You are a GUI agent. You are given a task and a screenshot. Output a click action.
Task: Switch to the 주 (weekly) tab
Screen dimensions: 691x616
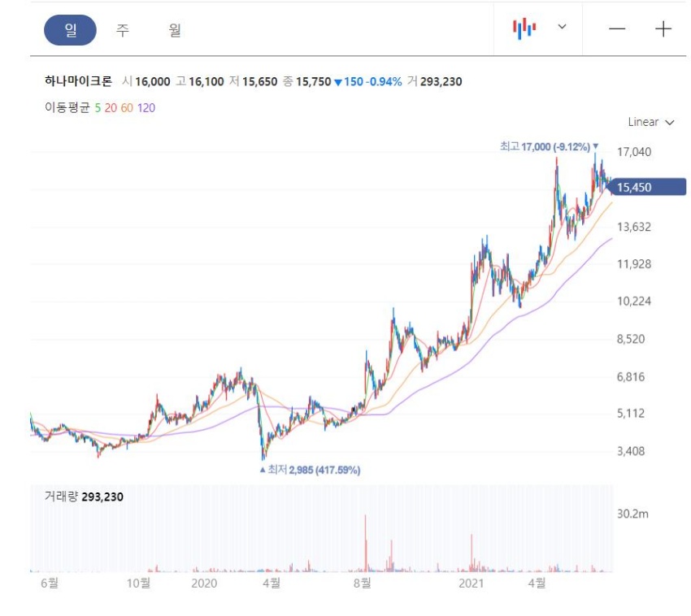123,30
